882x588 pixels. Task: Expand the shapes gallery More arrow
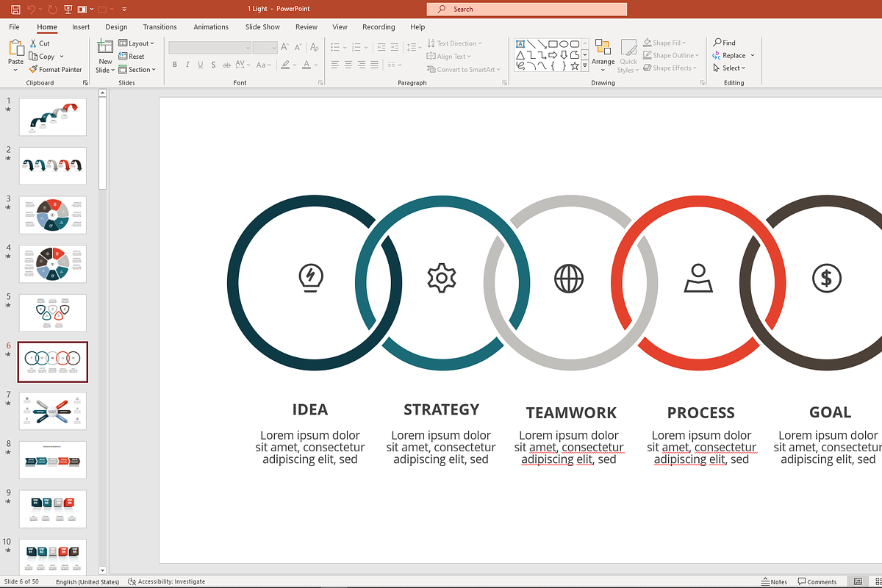pyautogui.click(x=585, y=65)
